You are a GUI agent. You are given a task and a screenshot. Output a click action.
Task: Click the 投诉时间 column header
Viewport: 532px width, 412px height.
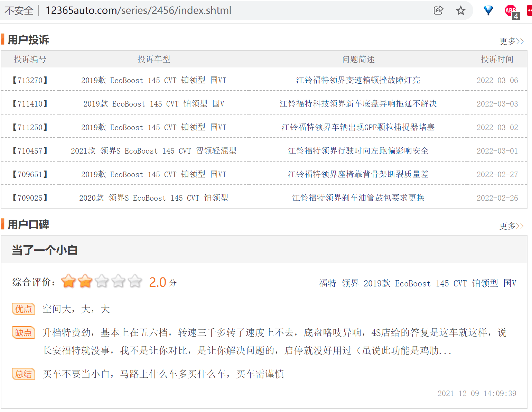coord(497,59)
